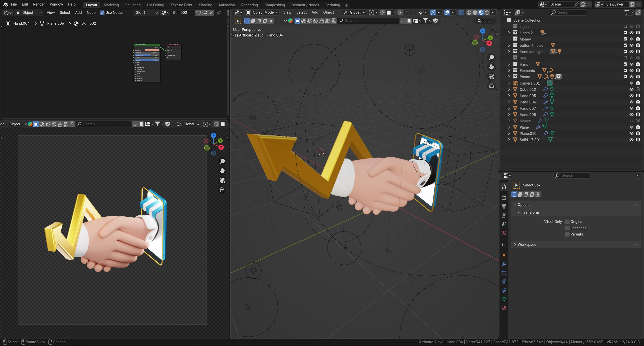Viewport: 644px width, 346px height.
Task: Click the outliner search field
Action: tap(568, 12)
